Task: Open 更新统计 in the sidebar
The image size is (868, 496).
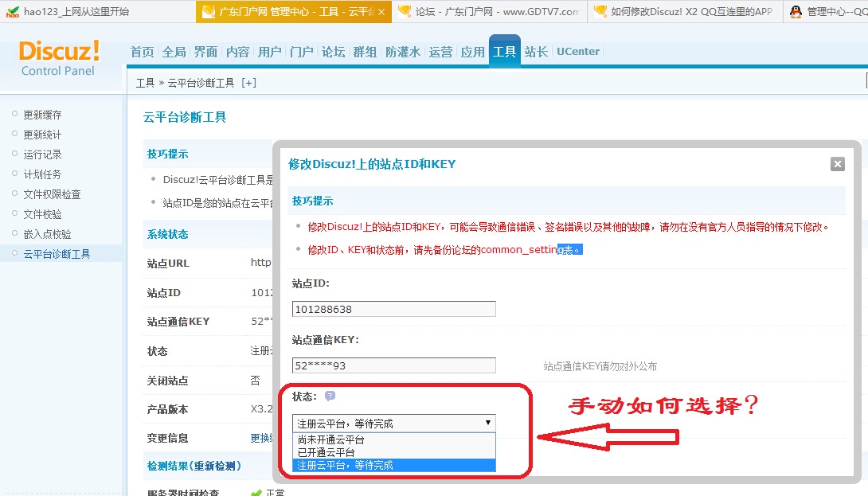Action: point(43,135)
